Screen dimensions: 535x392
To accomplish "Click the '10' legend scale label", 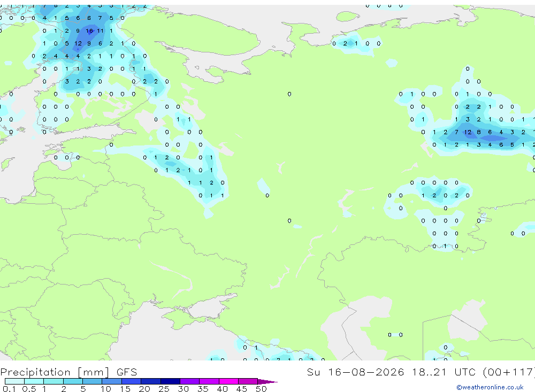I will click(106, 389).
